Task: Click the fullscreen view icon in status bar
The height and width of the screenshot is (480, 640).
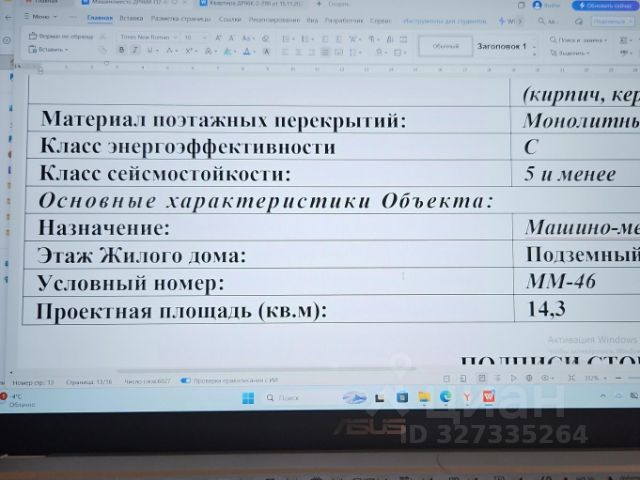Action: click(571, 378)
